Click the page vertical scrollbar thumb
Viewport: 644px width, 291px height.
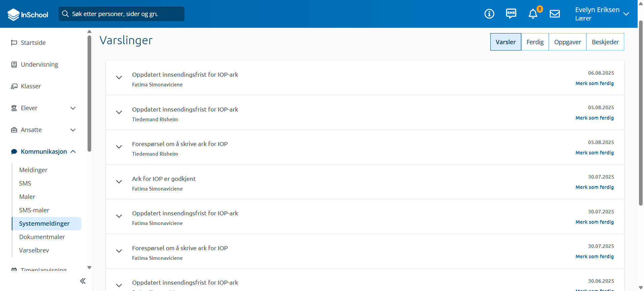641,113
